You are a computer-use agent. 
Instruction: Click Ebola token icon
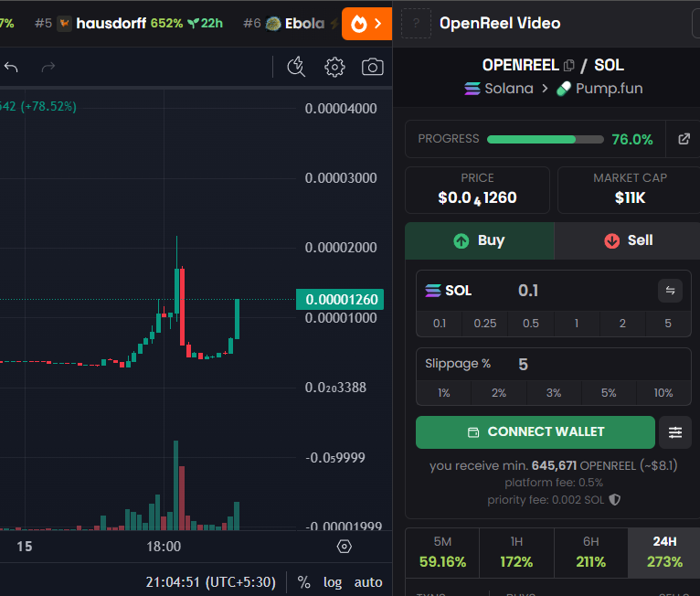click(273, 23)
